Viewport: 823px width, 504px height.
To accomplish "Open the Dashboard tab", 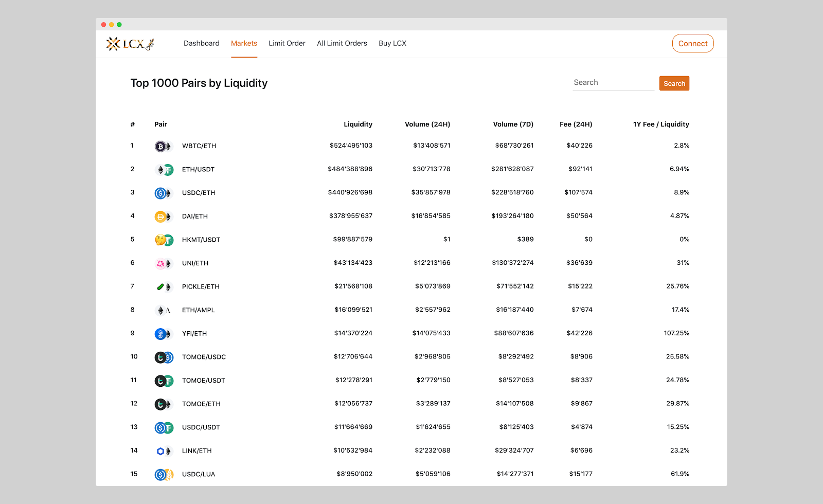I will point(202,43).
